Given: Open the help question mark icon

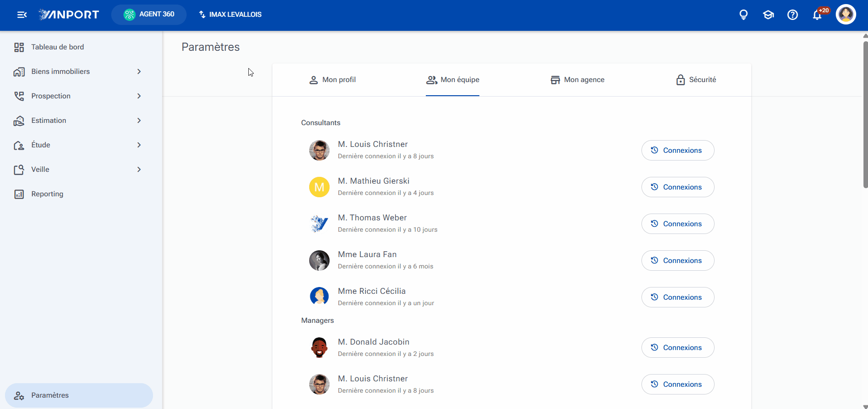Looking at the screenshot, I should tap(793, 15).
